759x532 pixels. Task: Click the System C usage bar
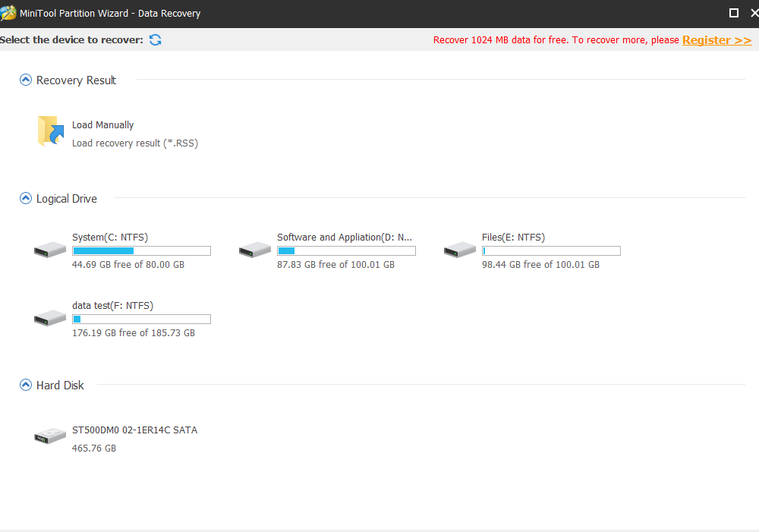click(x=141, y=250)
